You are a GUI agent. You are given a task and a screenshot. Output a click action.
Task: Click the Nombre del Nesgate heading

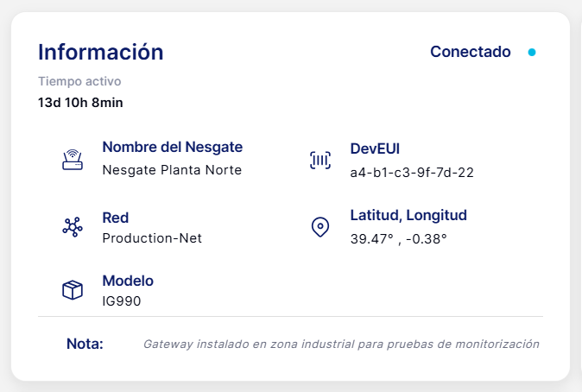[172, 147]
